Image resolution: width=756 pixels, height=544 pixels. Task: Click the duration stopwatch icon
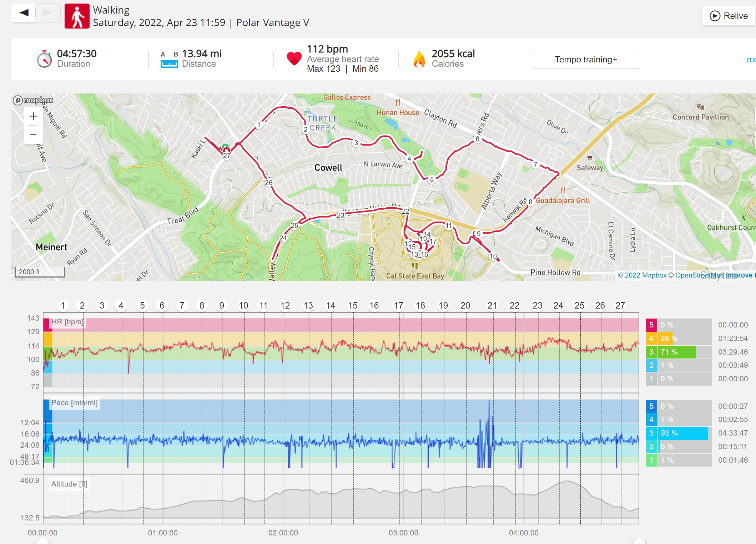pos(45,59)
